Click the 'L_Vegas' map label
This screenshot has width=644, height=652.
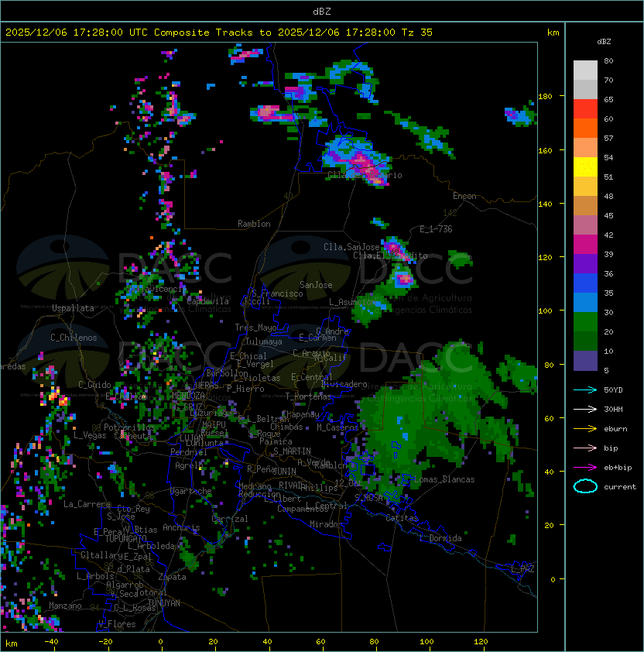[x=90, y=435]
